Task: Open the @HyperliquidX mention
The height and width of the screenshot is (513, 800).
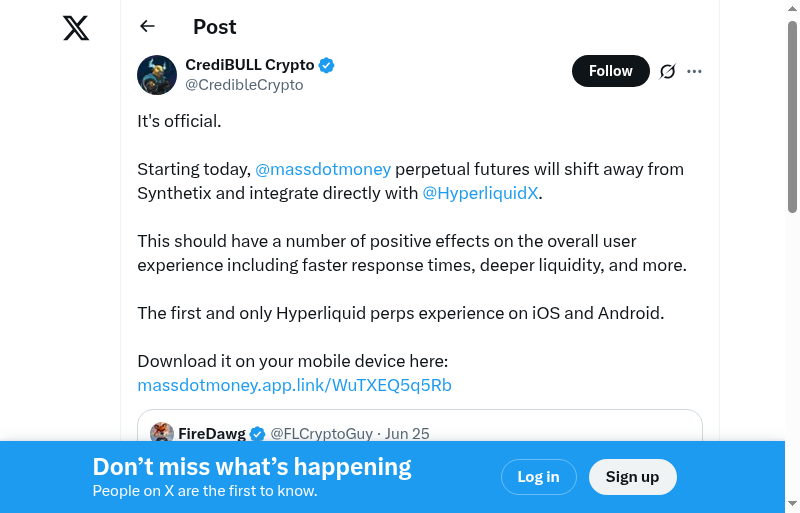Action: click(481, 193)
